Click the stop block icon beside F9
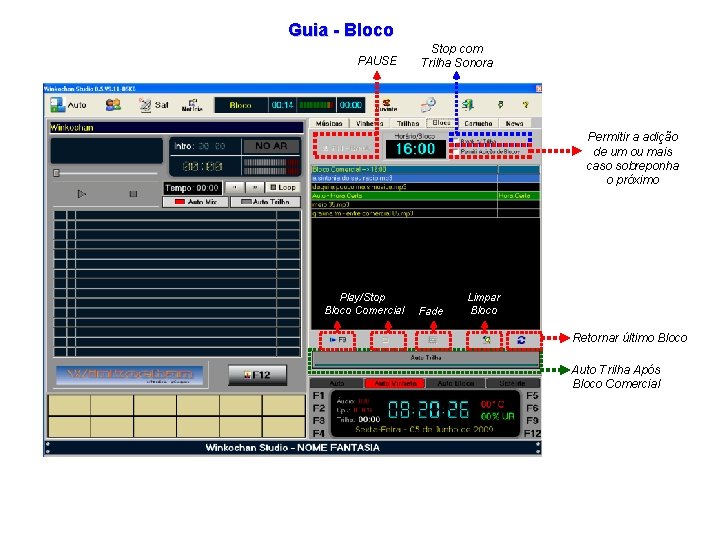Screen dimensions: 720x540 [387, 340]
